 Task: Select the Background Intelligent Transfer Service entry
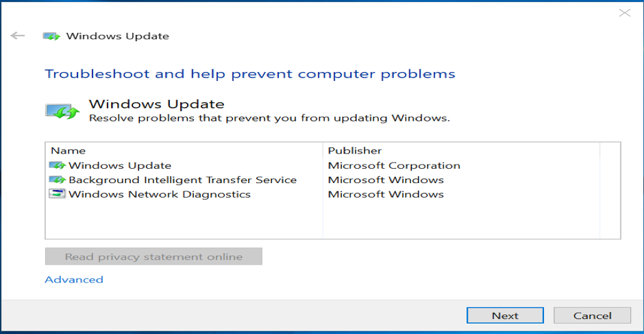coord(182,180)
